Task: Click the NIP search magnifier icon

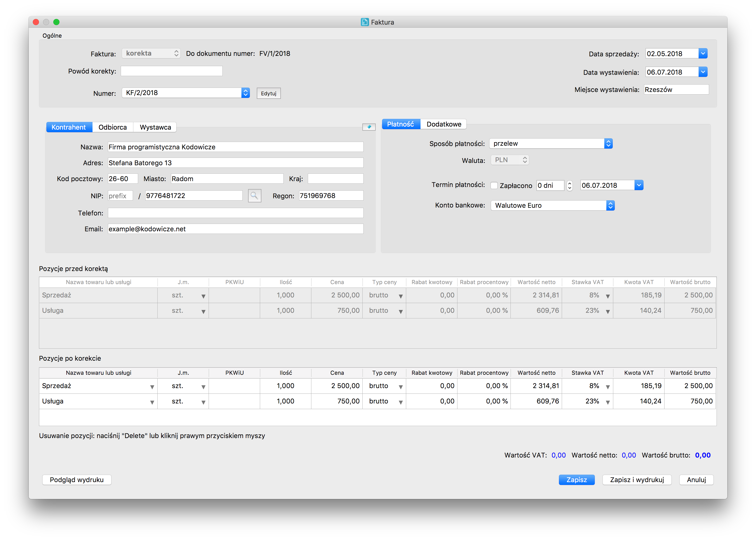Action: [x=254, y=195]
